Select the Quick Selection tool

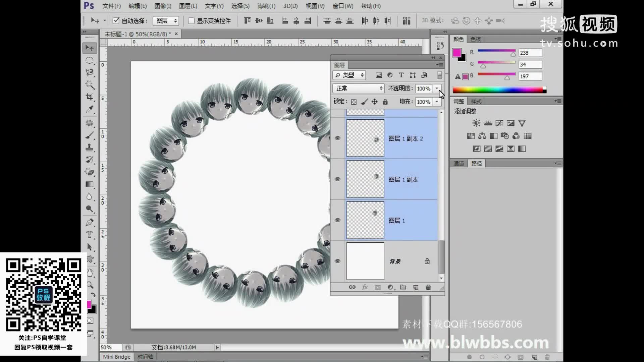tap(90, 85)
